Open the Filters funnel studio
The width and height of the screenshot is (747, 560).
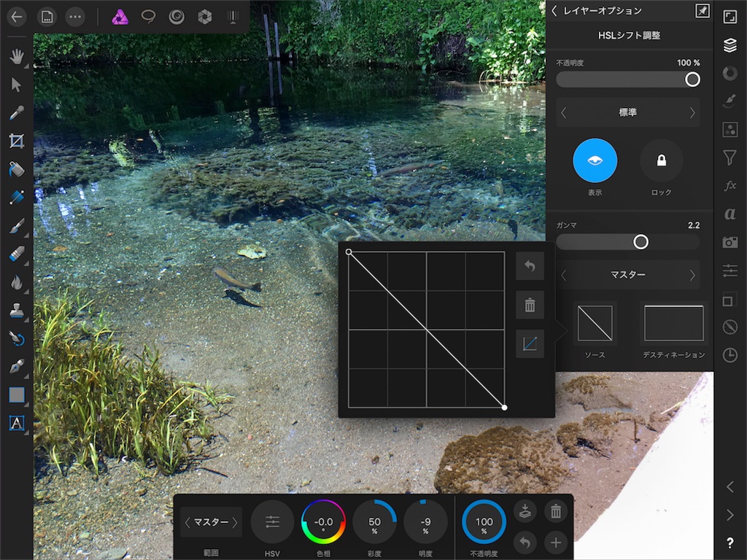729,157
